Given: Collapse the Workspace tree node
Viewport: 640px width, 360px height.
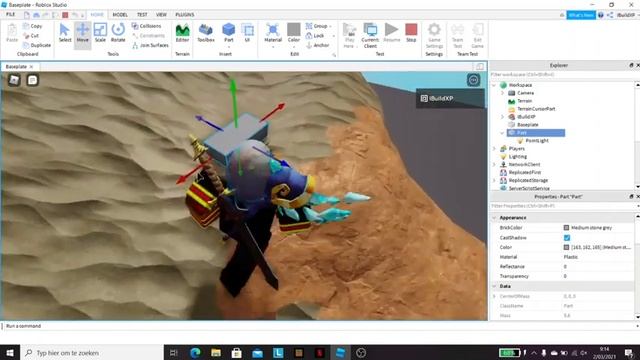Looking at the screenshot, I should 494,85.
